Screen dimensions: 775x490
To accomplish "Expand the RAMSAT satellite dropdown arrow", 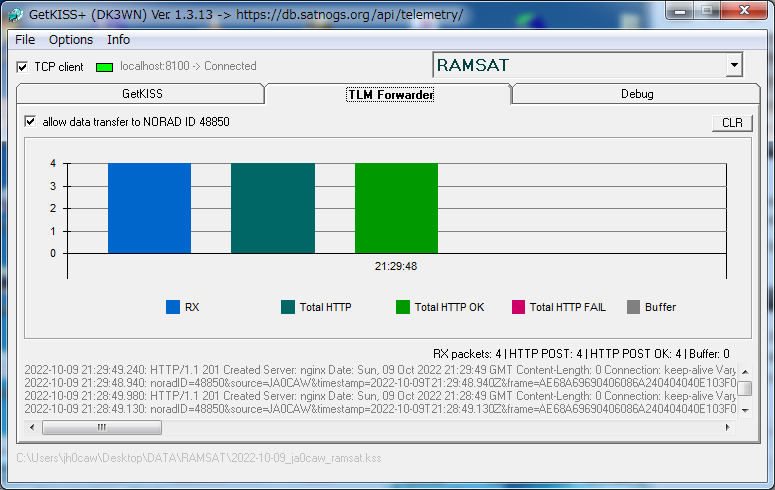I will (734, 65).
